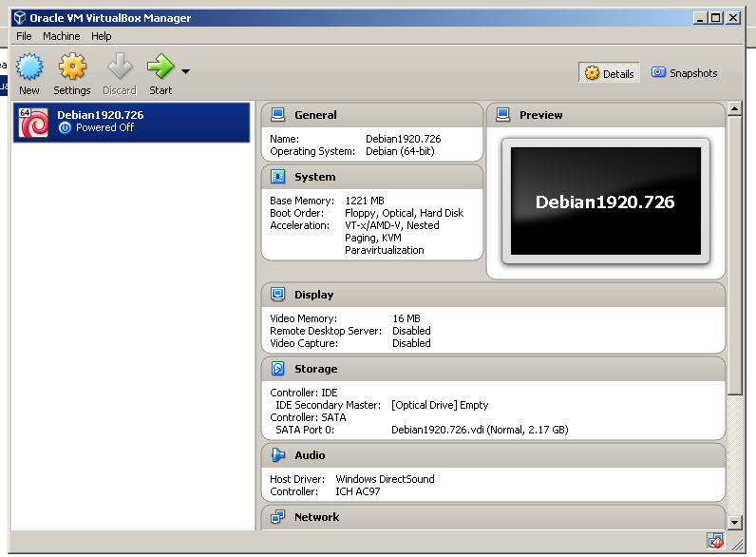
Task: Close the VirtualBox Manager window
Action: (733, 18)
